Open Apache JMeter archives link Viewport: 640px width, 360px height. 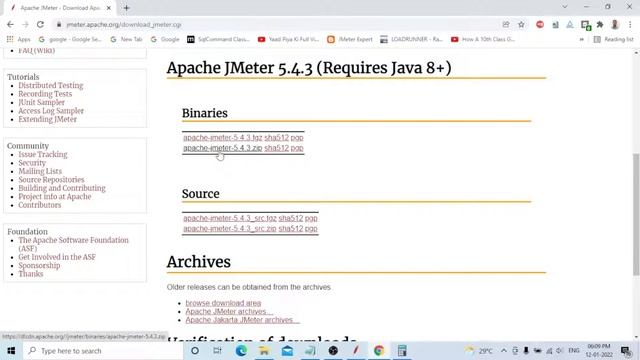229,311
